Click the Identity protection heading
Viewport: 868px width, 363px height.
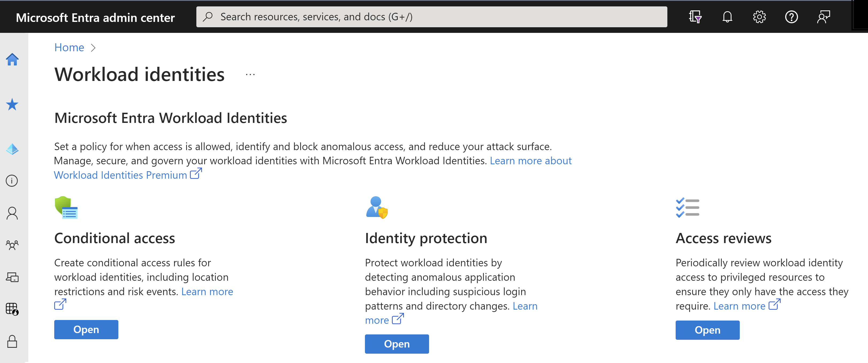(x=426, y=238)
